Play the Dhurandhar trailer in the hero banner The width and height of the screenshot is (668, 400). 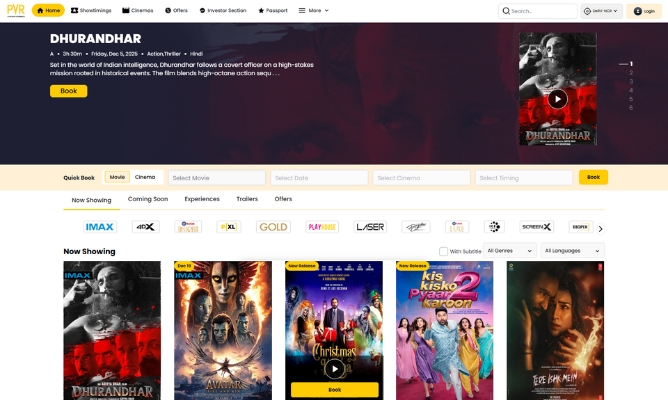pos(557,98)
